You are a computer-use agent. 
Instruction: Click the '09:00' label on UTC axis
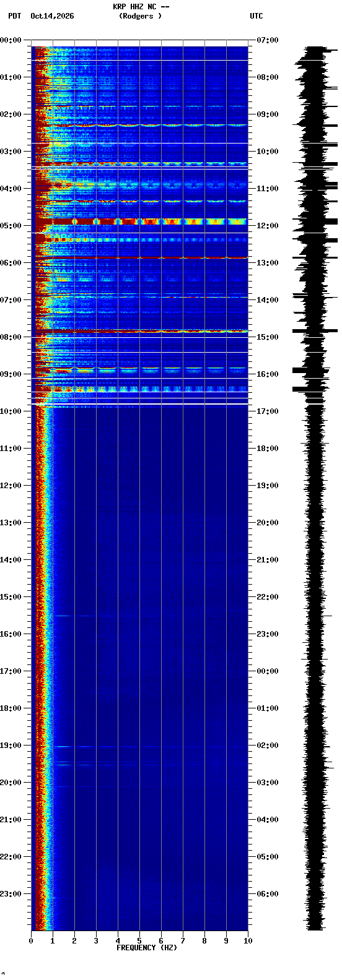click(x=268, y=114)
